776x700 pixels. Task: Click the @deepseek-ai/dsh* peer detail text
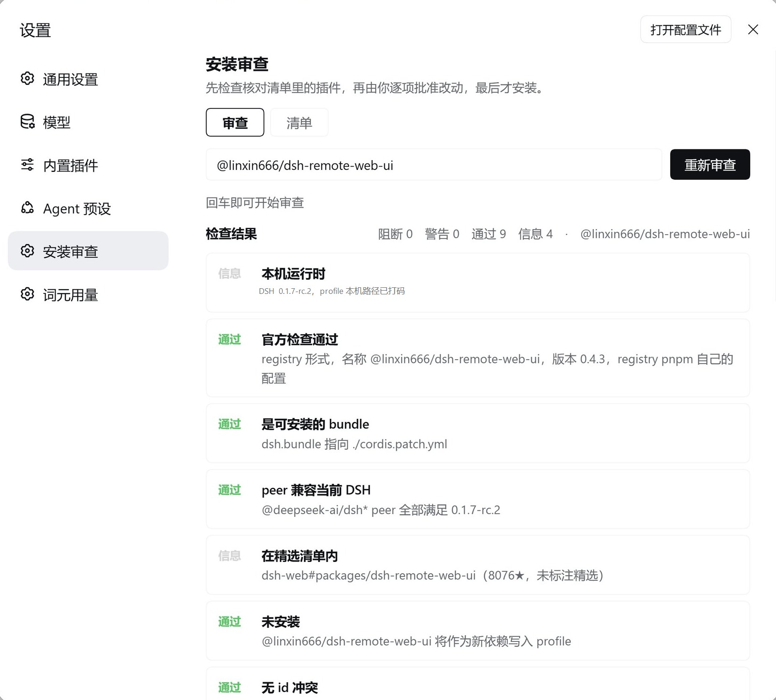tap(381, 509)
